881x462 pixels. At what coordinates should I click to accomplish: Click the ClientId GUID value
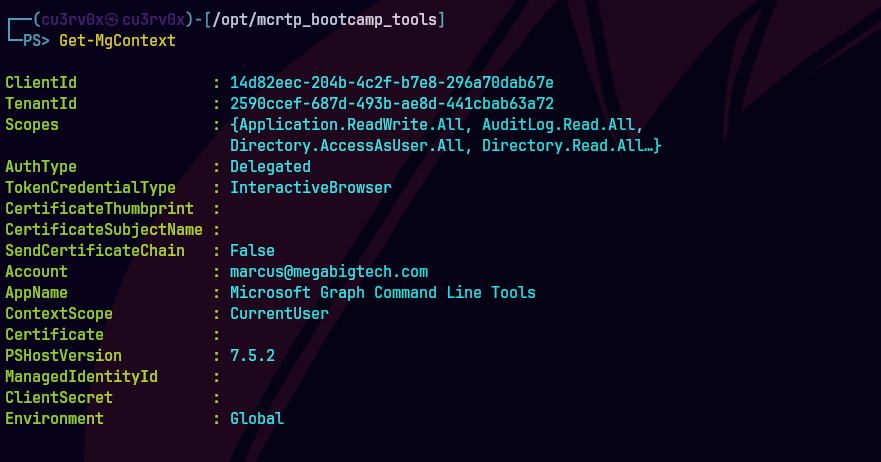tap(392, 82)
